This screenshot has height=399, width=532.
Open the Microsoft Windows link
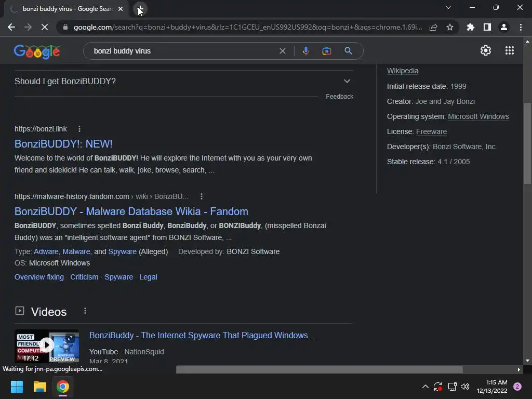(478, 116)
